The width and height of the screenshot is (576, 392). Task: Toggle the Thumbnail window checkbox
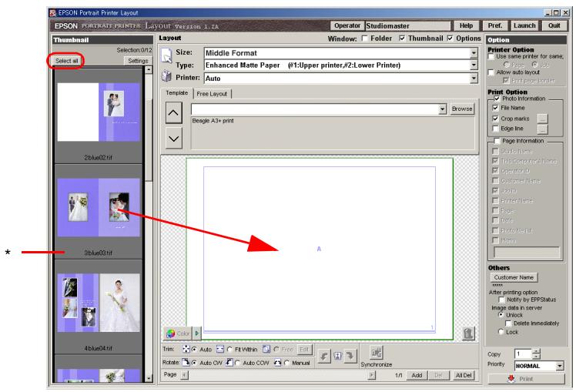[402, 39]
